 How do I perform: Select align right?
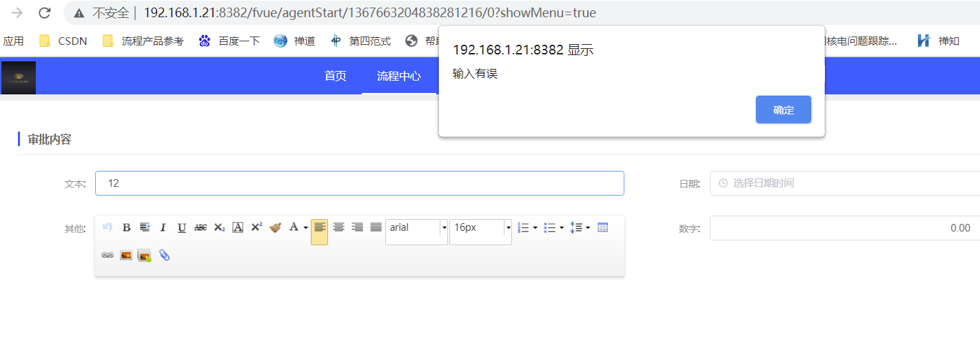pyautogui.click(x=357, y=227)
